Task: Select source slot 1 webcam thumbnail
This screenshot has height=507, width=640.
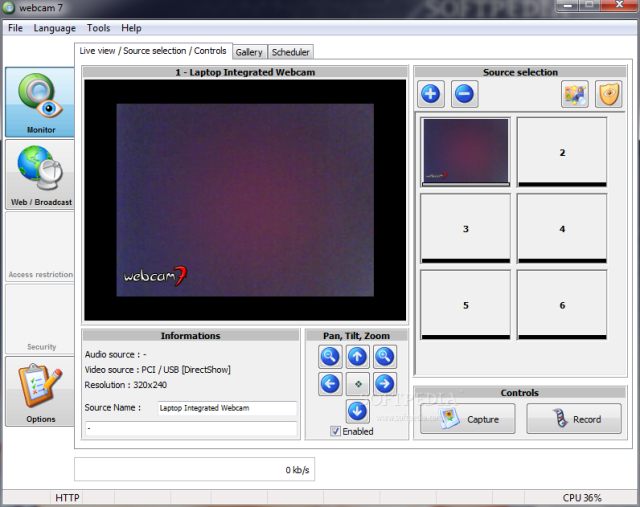Action: point(466,152)
